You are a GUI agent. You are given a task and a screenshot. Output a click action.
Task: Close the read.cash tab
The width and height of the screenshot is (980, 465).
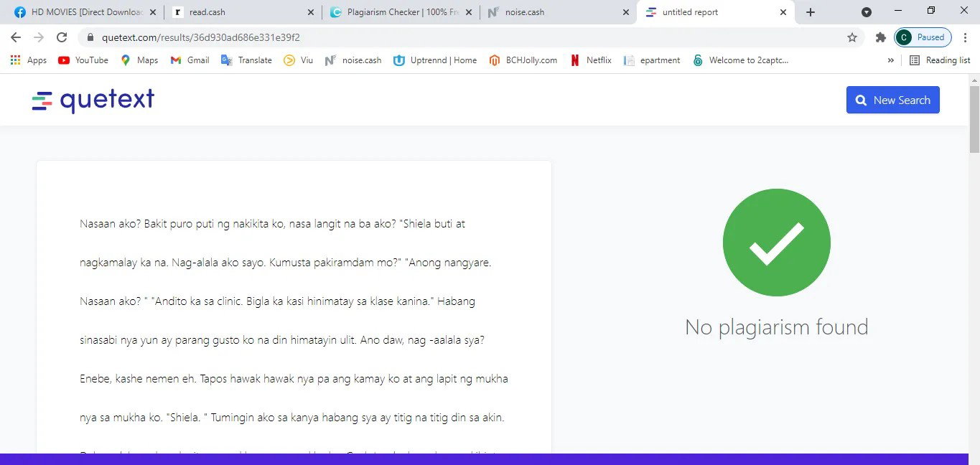pyautogui.click(x=311, y=12)
